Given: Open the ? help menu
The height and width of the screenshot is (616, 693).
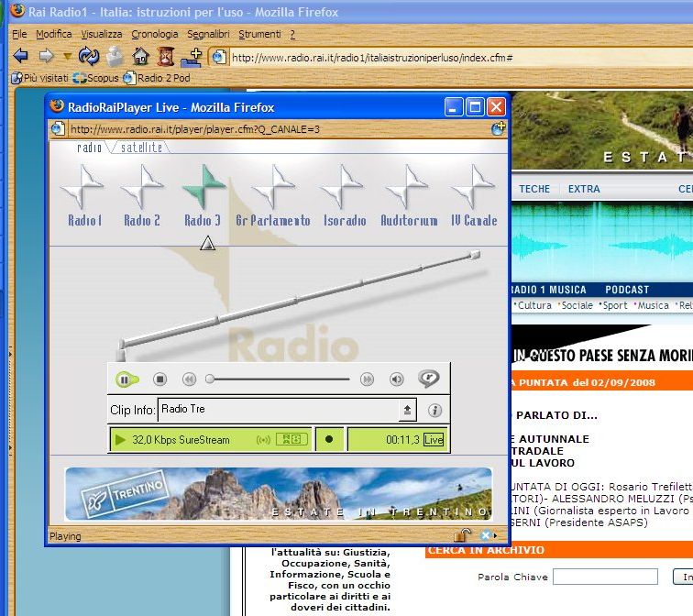Looking at the screenshot, I should point(292,34).
